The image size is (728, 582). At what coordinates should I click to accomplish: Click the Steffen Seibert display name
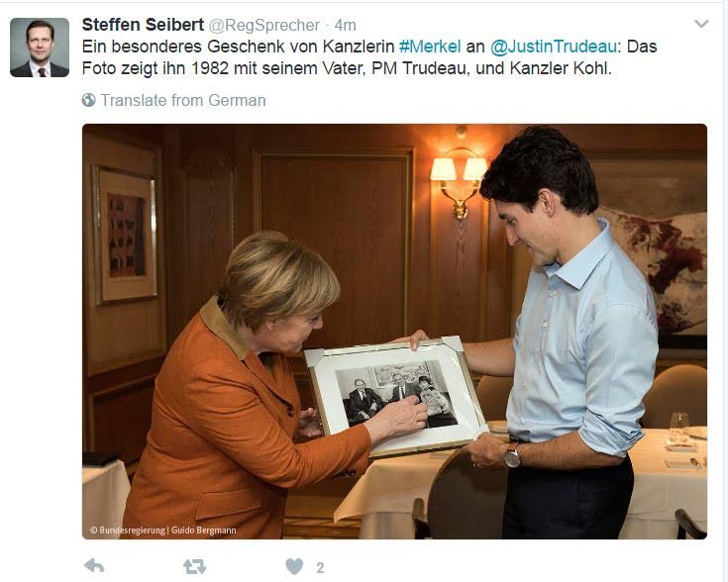coord(143,25)
